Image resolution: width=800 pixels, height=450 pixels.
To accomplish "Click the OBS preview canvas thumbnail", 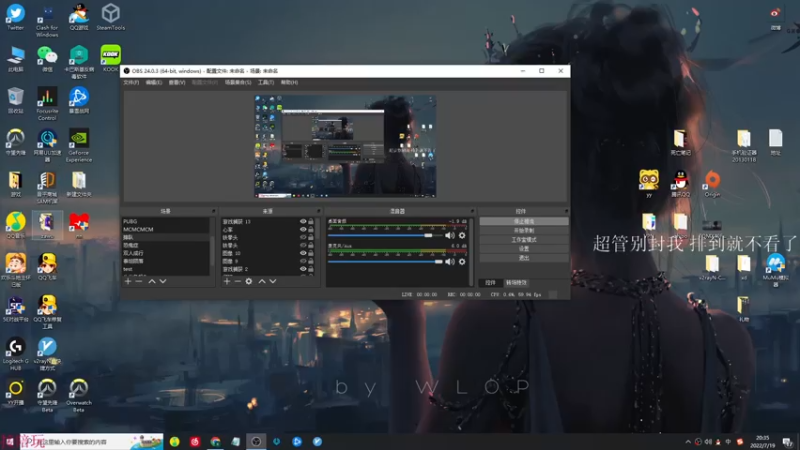I will click(345, 146).
